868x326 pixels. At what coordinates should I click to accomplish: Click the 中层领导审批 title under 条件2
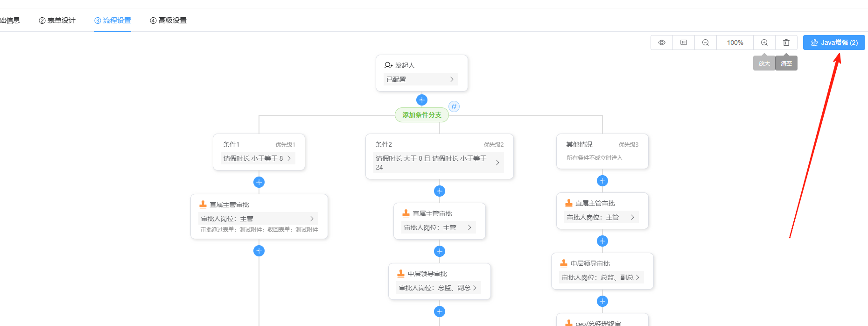(427, 274)
